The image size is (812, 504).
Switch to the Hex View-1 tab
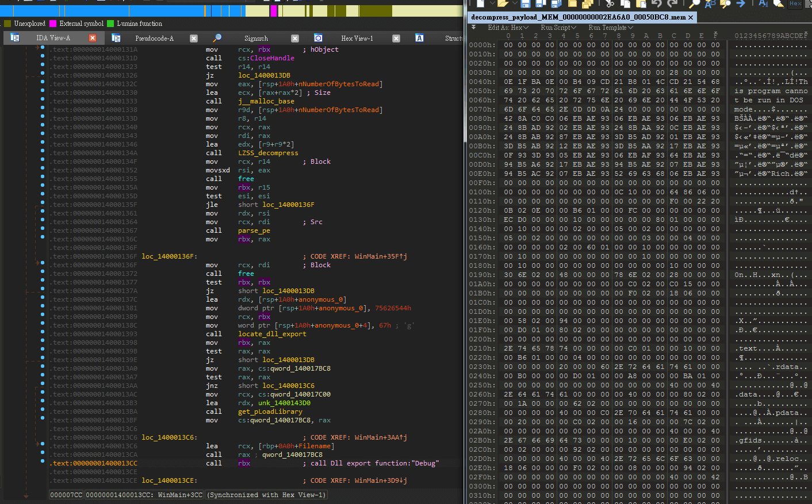357,39
